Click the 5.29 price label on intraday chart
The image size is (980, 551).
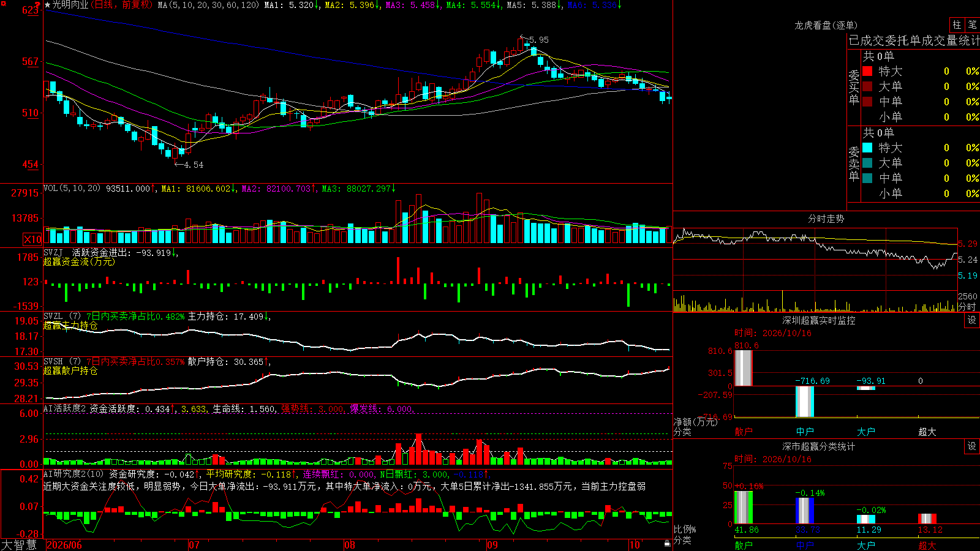click(968, 244)
